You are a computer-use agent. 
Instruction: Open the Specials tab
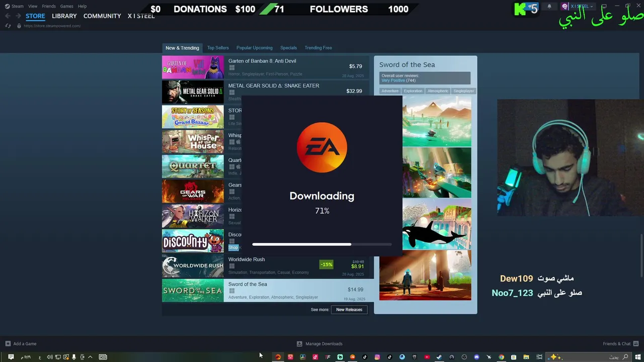coord(288,48)
